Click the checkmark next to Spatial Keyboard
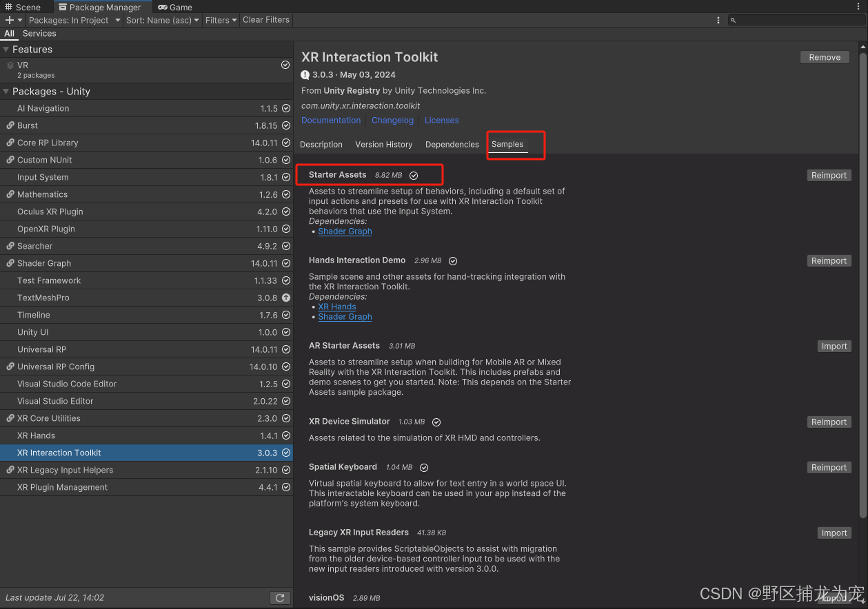868x609 pixels. [x=424, y=468]
